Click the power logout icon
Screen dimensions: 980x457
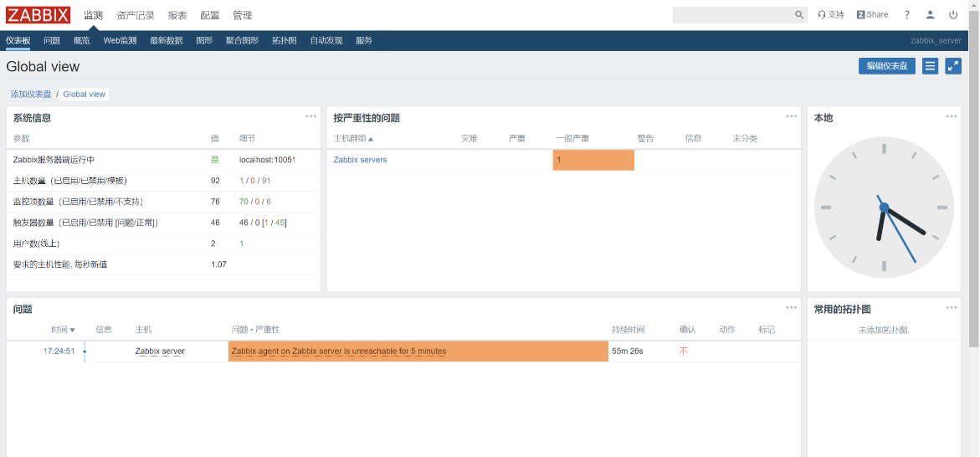click(953, 15)
